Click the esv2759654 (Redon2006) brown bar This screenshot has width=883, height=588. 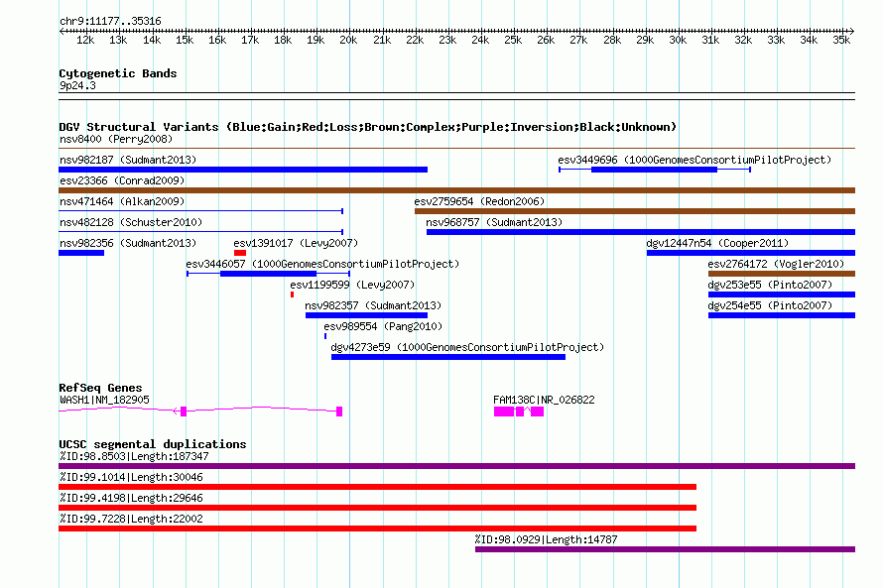coord(635,211)
